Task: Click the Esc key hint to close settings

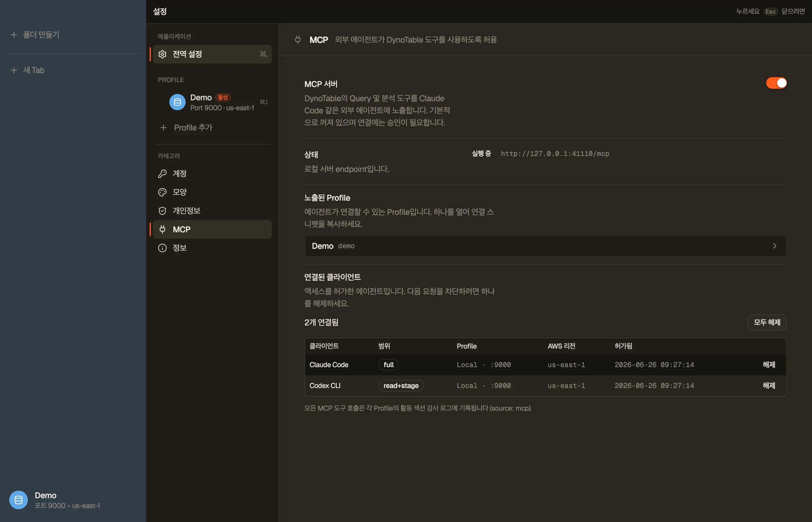Action: [770, 12]
